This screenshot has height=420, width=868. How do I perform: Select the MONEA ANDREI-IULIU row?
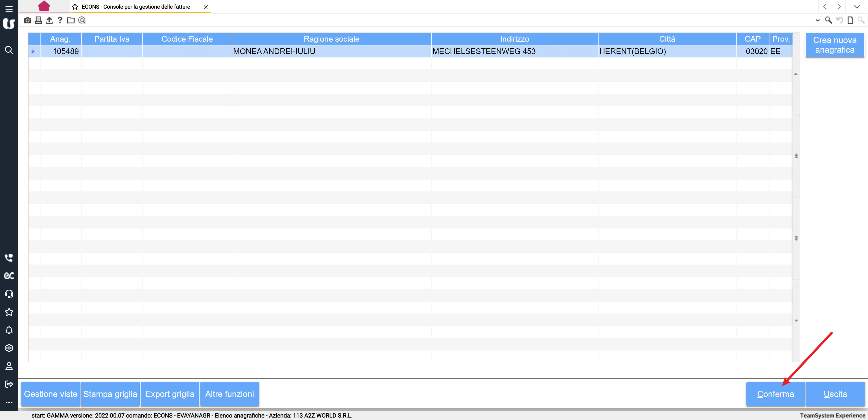point(274,51)
